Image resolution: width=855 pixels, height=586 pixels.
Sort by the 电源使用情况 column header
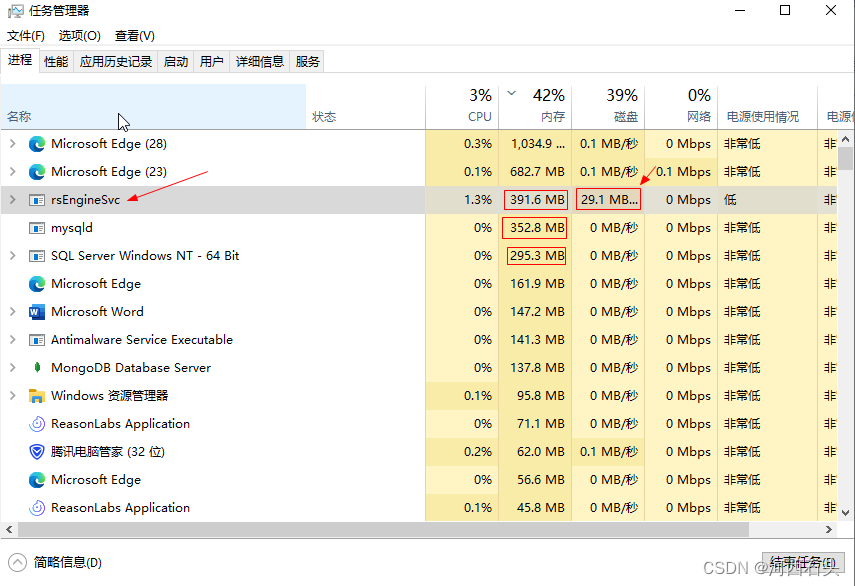coord(767,107)
